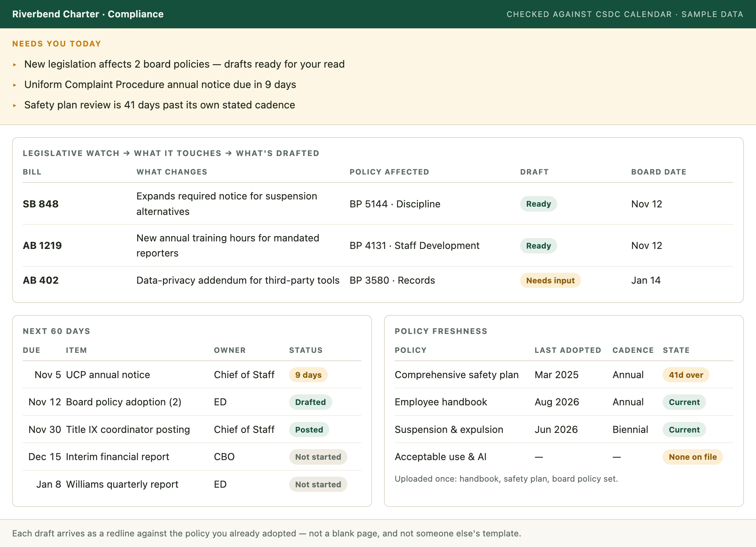
Task: Select Suspension & expulsion policy
Action: (449, 430)
